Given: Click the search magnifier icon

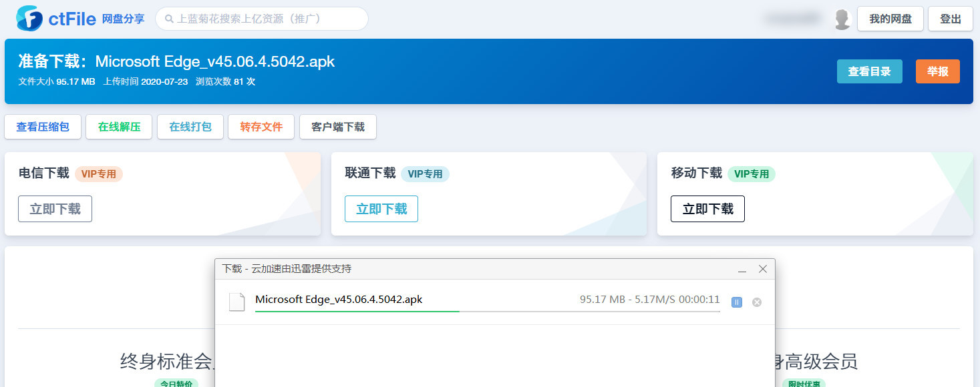Looking at the screenshot, I should coord(170,19).
